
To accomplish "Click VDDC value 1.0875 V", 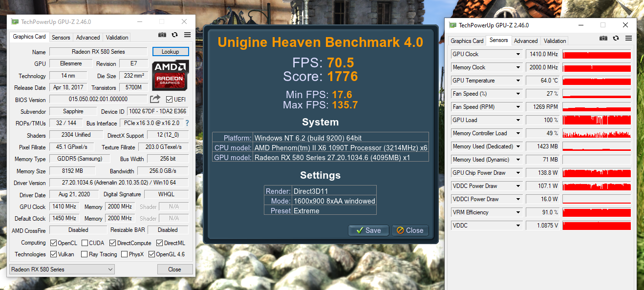I will [x=542, y=226].
